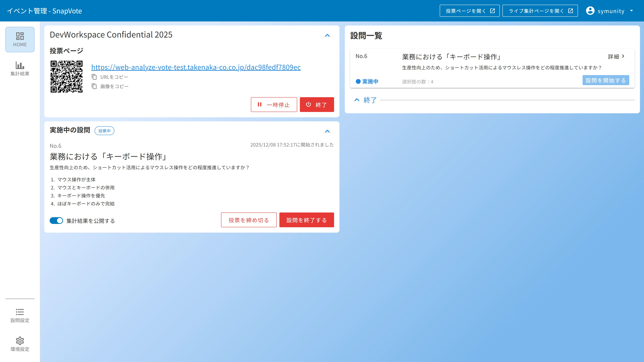Viewport: 644px width, 362px height.
Task: Pause the vote with 一時停止
Action: click(x=274, y=105)
